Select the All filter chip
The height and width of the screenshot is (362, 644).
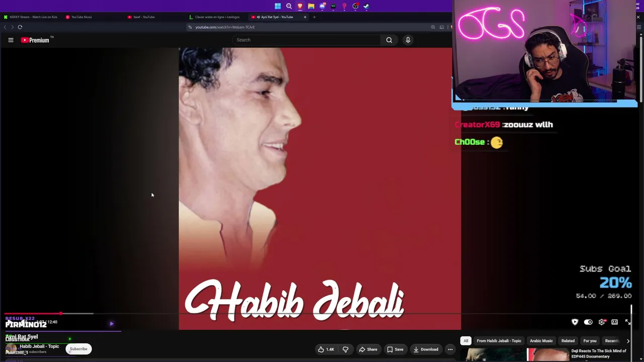(x=466, y=341)
